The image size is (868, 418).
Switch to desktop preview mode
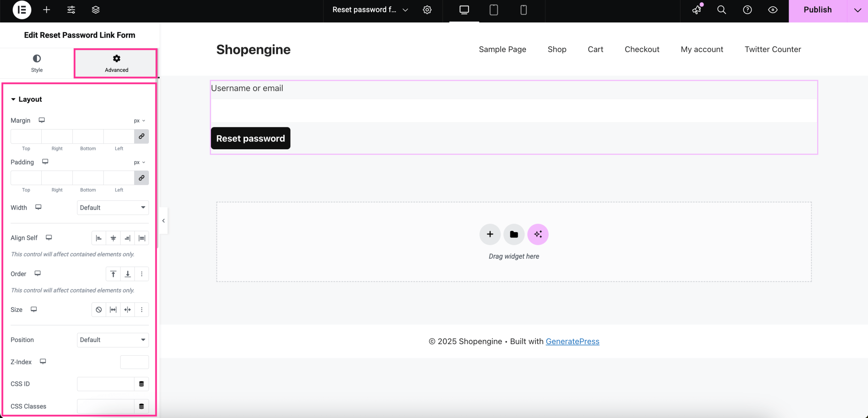point(464,10)
